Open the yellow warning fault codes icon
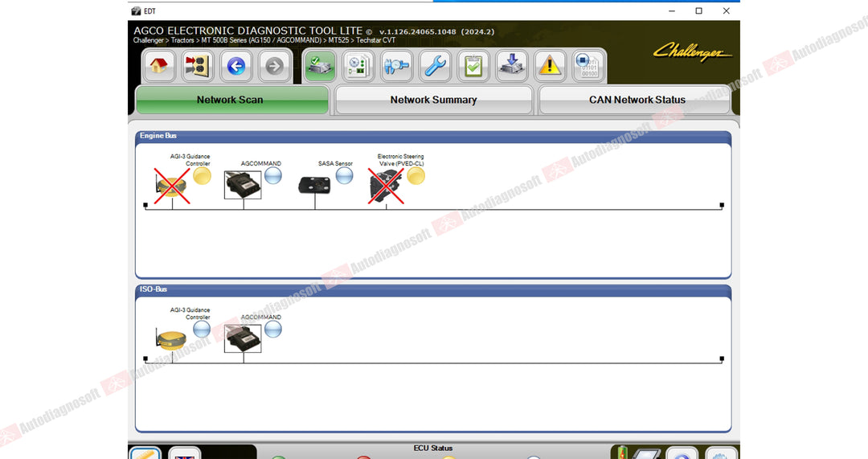Image resolution: width=868 pixels, height=459 pixels. tap(550, 66)
